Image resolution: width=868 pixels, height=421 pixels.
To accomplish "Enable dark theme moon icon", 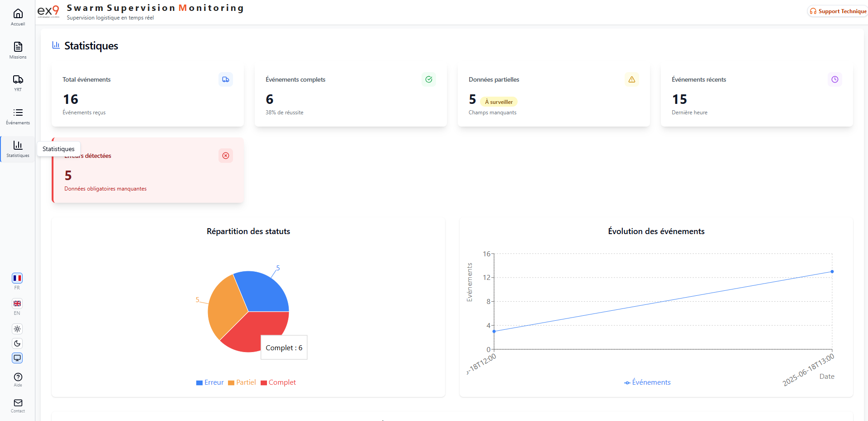I will [17, 343].
